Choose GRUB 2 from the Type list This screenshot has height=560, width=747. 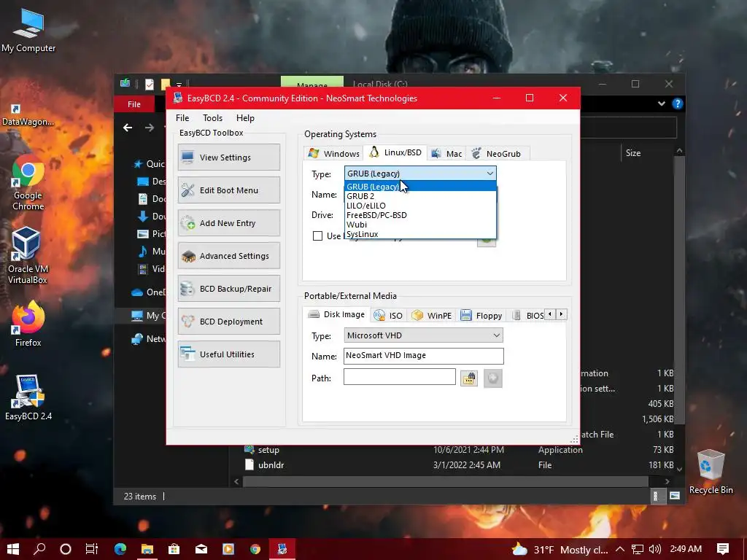pos(419,196)
